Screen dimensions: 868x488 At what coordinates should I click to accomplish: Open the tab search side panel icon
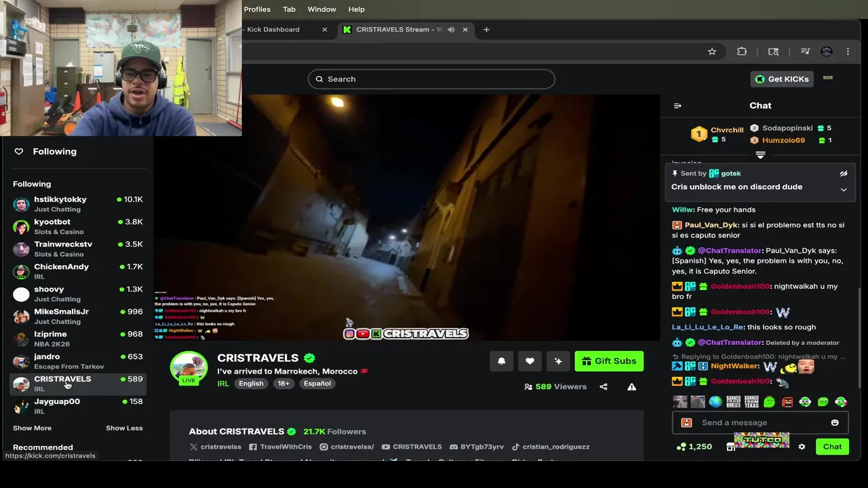[773, 52]
